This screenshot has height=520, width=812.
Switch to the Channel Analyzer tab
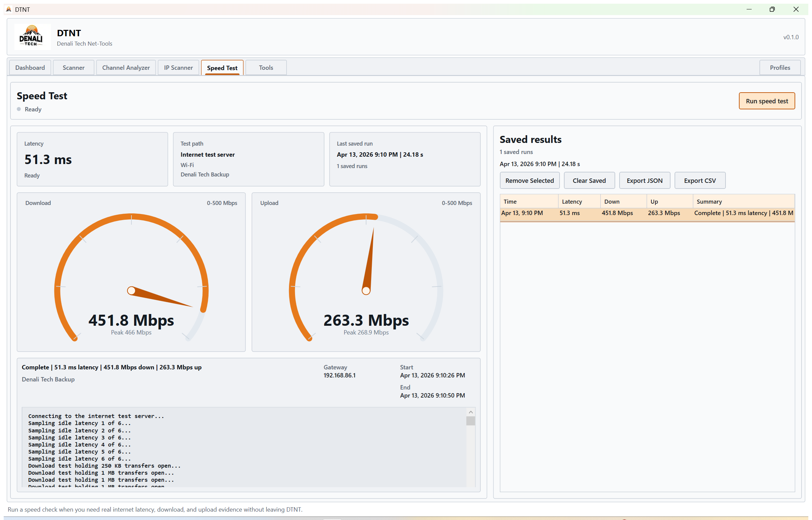[x=126, y=67]
